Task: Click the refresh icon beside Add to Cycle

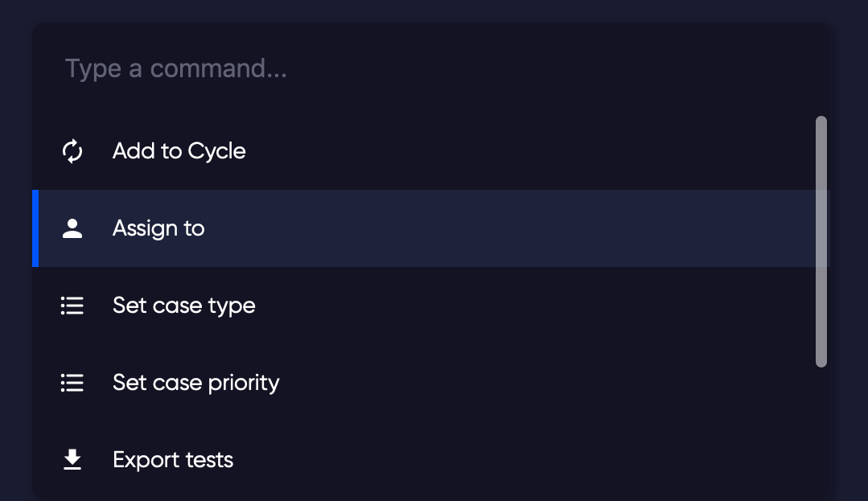Action: (72, 150)
